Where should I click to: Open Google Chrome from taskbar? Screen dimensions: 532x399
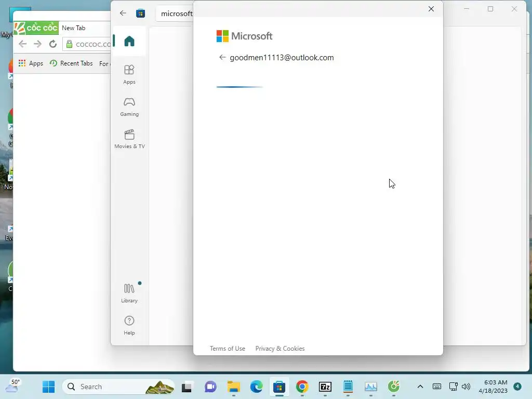coord(302,387)
